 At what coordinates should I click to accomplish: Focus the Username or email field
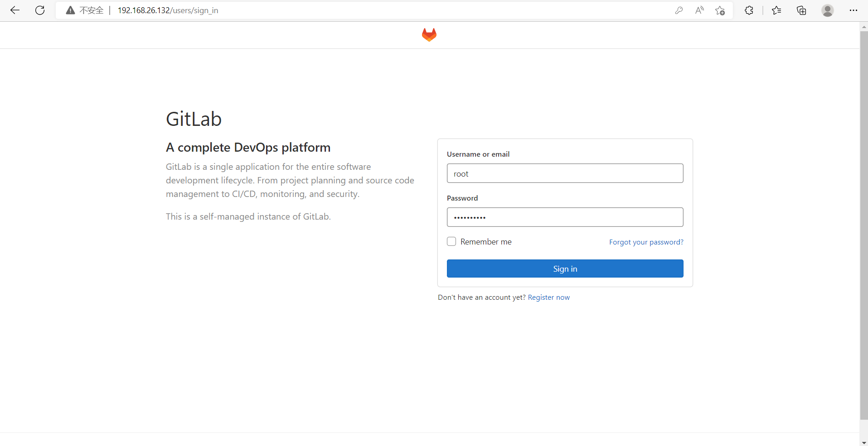[x=565, y=173]
